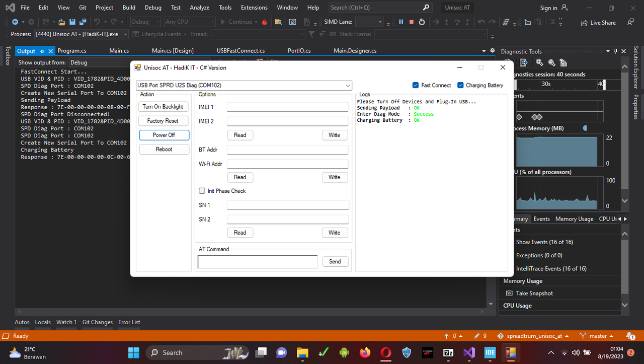The height and width of the screenshot is (364, 644).
Task: Pause debugging with Break All icon
Action: tap(401, 22)
